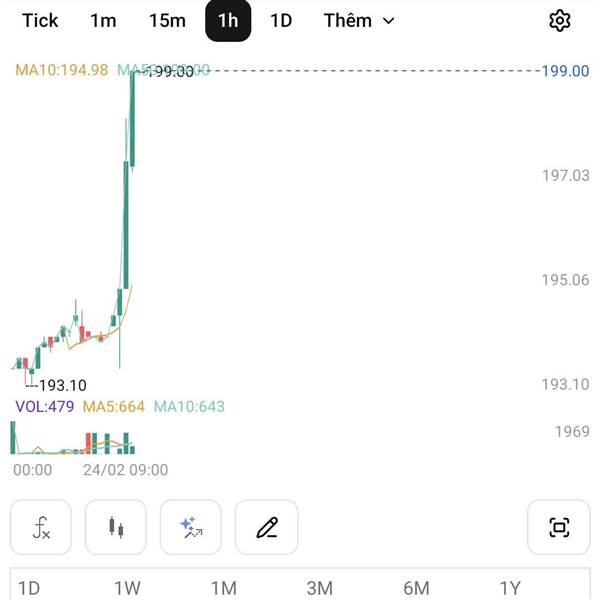
Task: Expand the Thêm timeframe dropdown
Action: (x=359, y=21)
